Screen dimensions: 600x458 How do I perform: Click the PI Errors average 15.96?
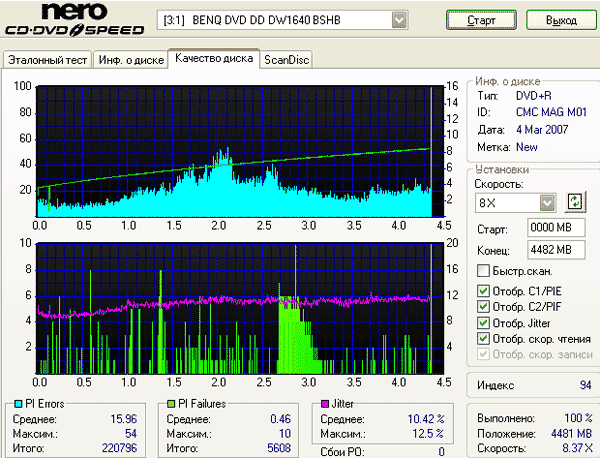pyautogui.click(x=124, y=419)
